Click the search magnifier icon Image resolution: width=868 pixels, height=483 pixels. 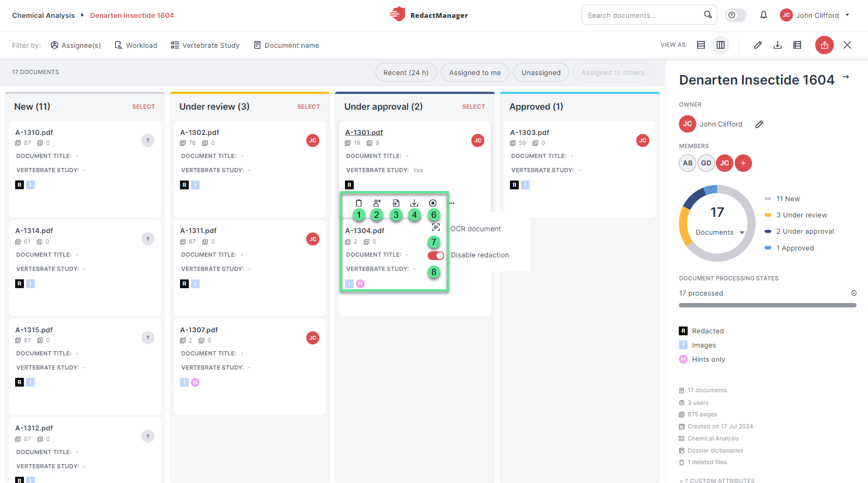pyautogui.click(x=708, y=15)
